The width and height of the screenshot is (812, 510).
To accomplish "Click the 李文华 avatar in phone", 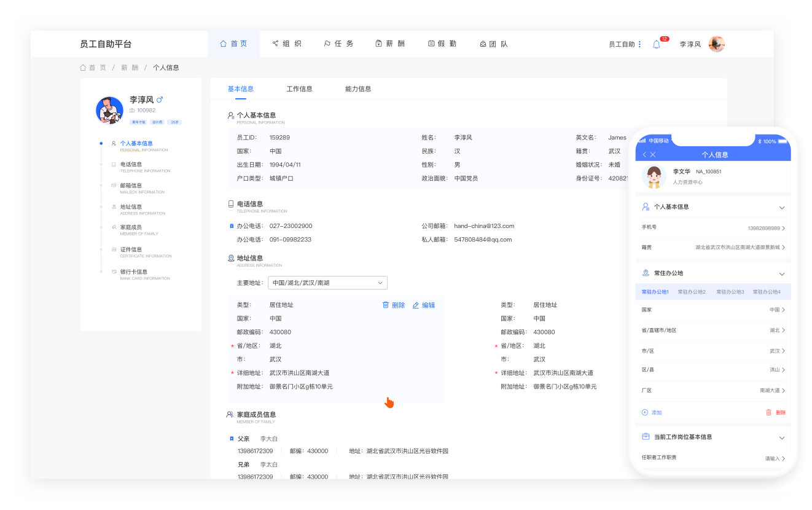I will [654, 176].
